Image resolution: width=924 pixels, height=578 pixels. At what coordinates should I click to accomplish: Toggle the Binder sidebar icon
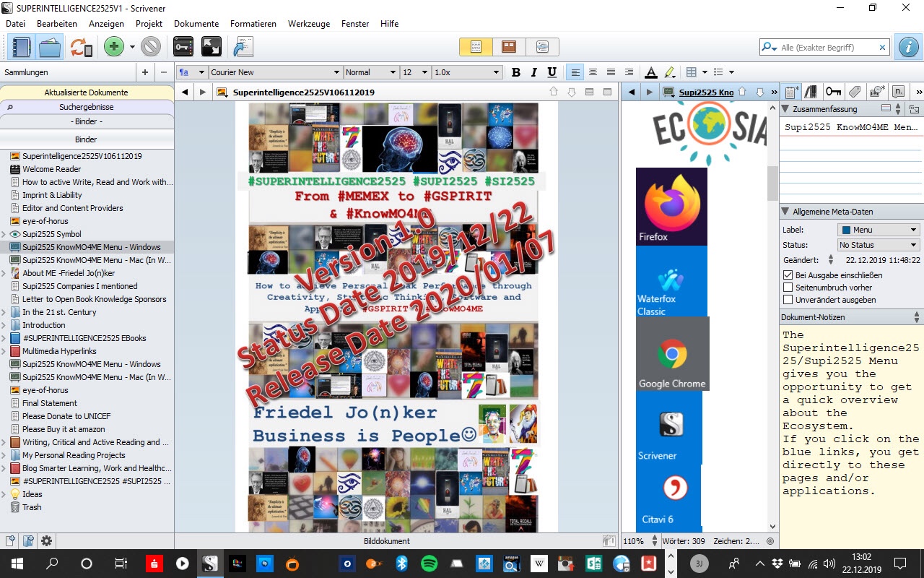(x=22, y=48)
